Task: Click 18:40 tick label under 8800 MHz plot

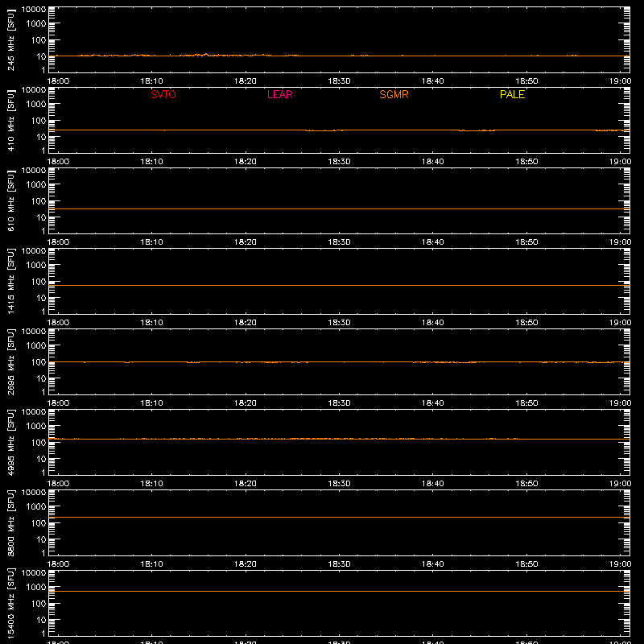Action: (433, 564)
